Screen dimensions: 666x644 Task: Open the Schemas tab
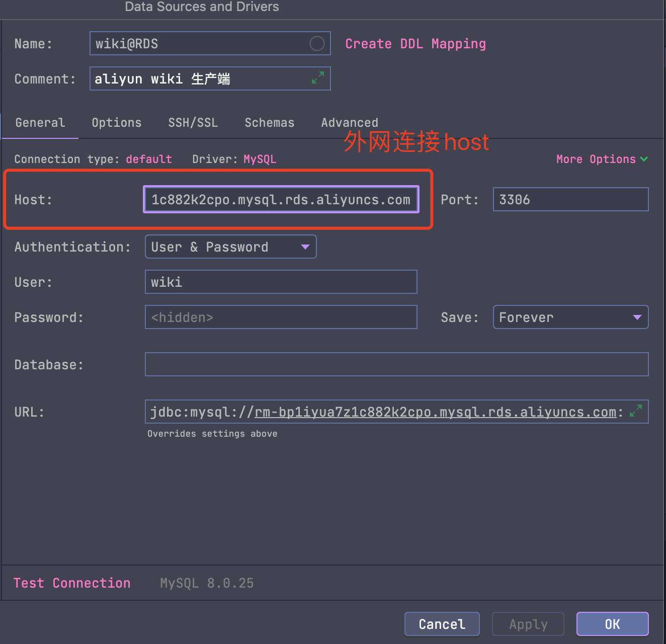(270, 123)
